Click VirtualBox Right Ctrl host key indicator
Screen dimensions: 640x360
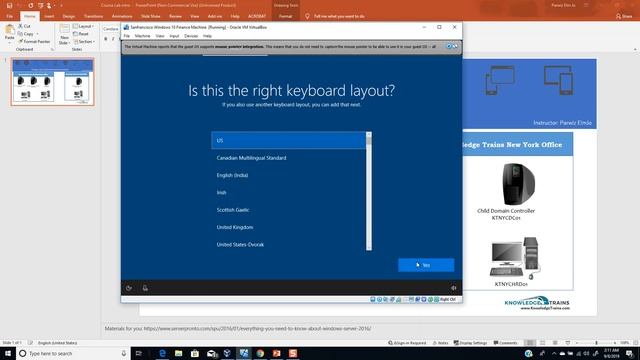[x=448, y=299]
